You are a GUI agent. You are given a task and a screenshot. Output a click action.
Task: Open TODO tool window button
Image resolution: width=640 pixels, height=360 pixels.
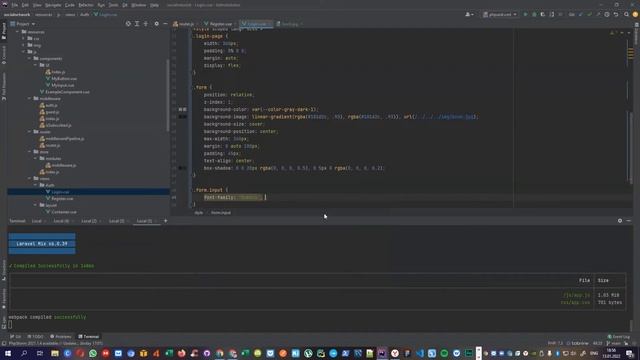coord(35,337)
